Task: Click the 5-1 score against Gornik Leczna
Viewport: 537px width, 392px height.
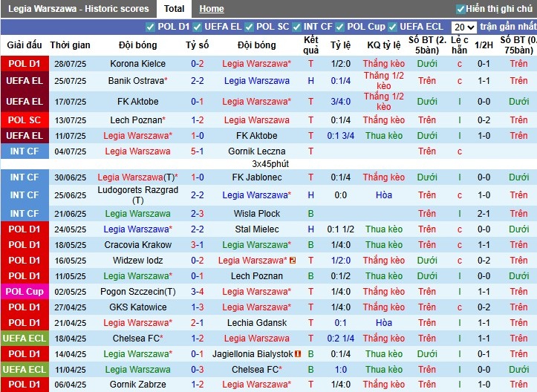Action: [x=198, y=151]
